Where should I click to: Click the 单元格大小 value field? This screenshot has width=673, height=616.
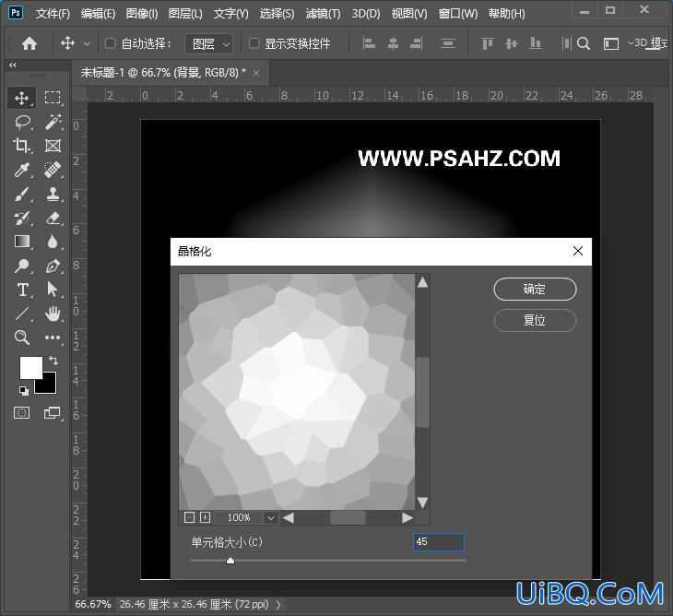[438, 541]
